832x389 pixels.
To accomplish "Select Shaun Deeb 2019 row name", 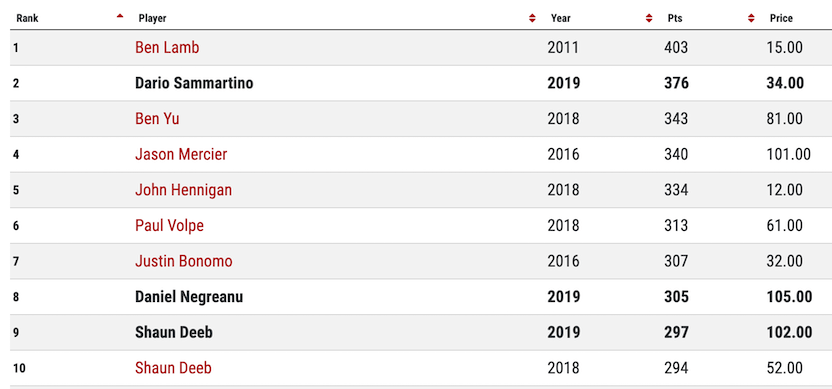I will pos(174,332).
